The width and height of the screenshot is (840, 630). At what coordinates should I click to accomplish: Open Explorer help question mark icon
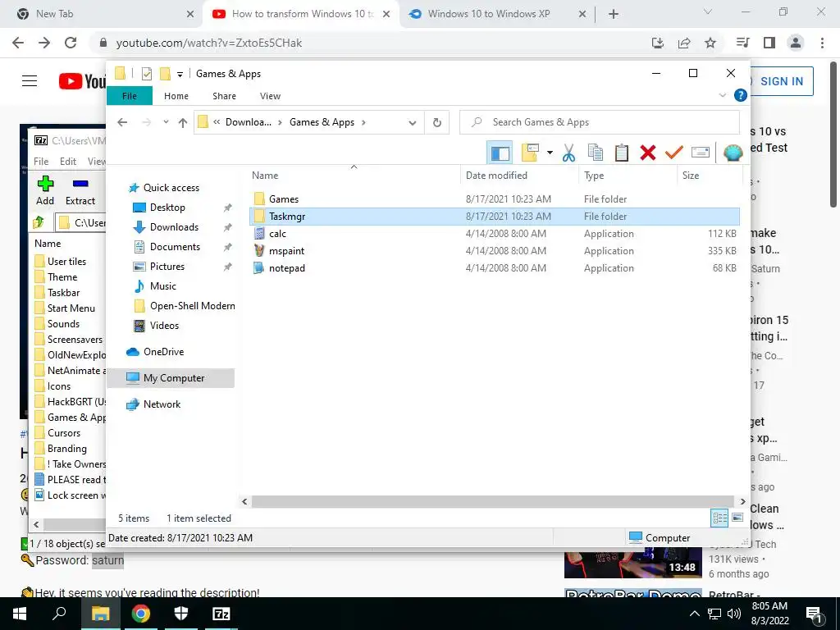[x=741, y=95]
